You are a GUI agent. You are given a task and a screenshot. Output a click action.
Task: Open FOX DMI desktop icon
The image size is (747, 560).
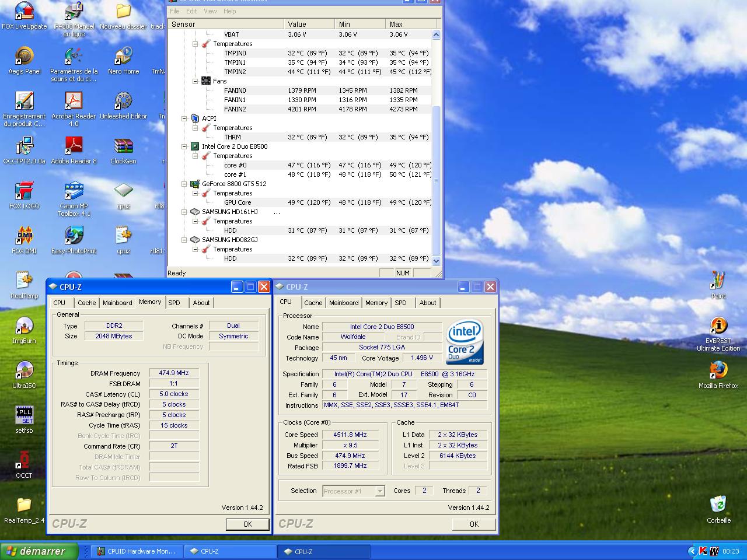click(x=24, y=240)
